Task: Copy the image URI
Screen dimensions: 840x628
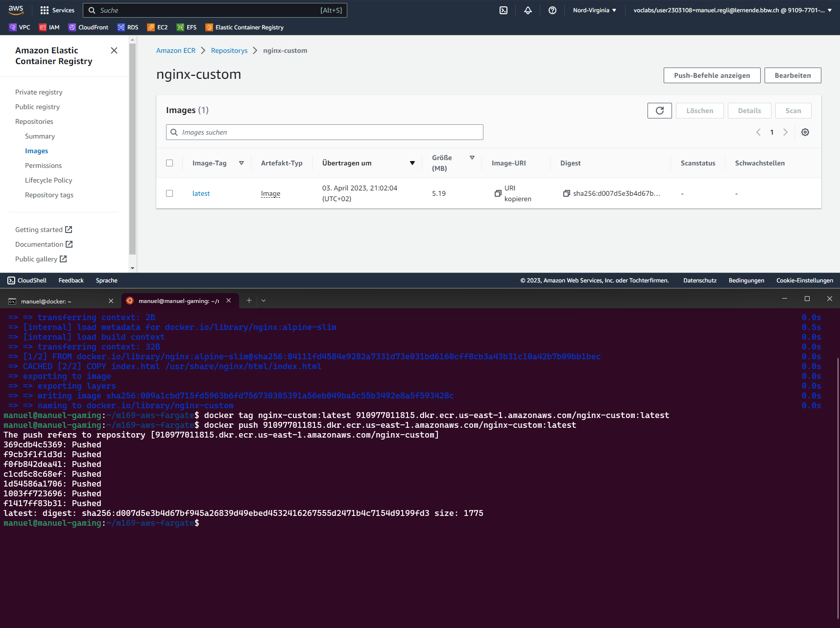Action: point(498,193)
